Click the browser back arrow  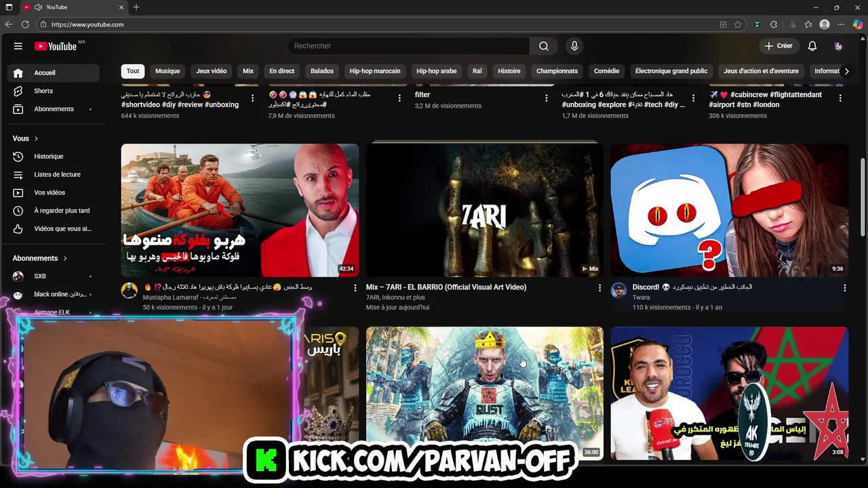[9, 24]
